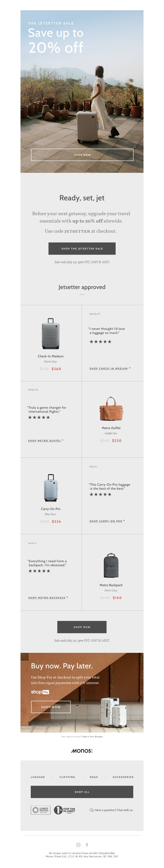The image size is (164, 868).
Task: Click the Monos logo
Action: tap(82, 750)
